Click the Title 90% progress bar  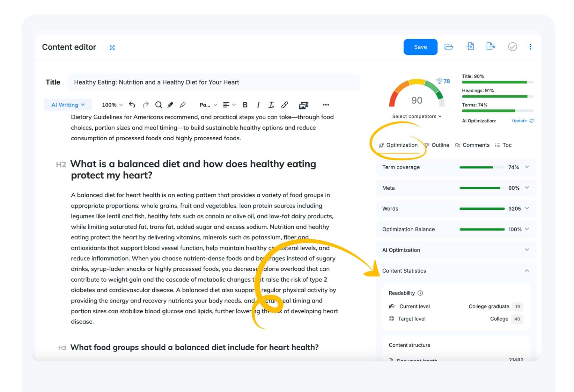(498, 82)
